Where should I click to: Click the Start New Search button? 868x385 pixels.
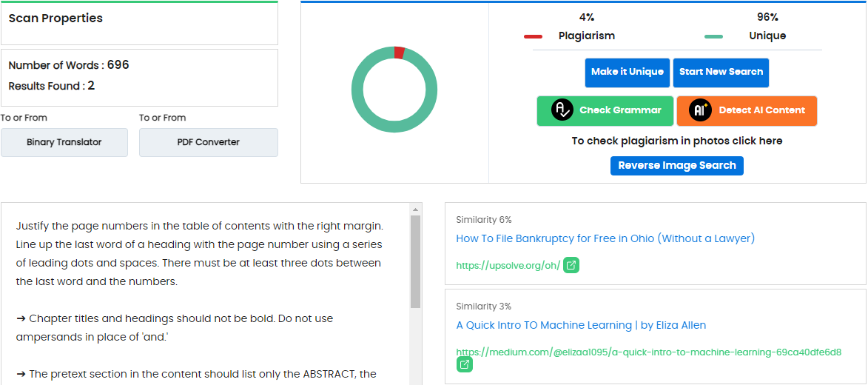[x=721, y=73]
